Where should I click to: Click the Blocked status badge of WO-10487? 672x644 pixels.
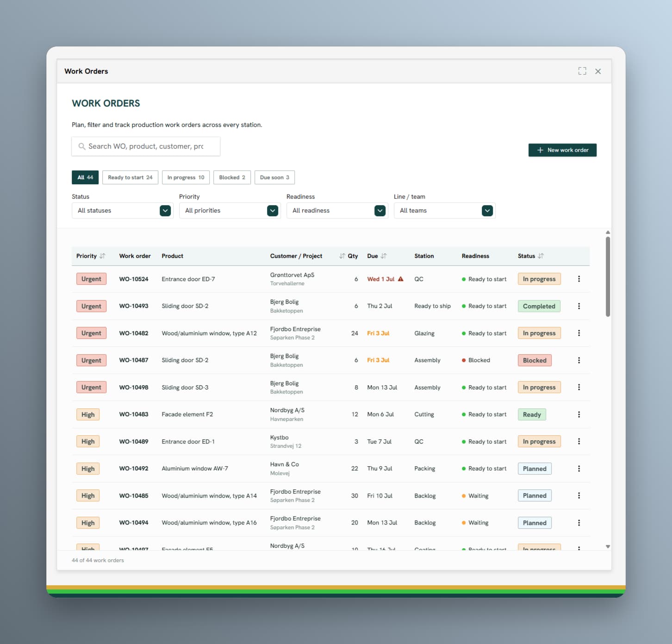click(x=535, y=360)
